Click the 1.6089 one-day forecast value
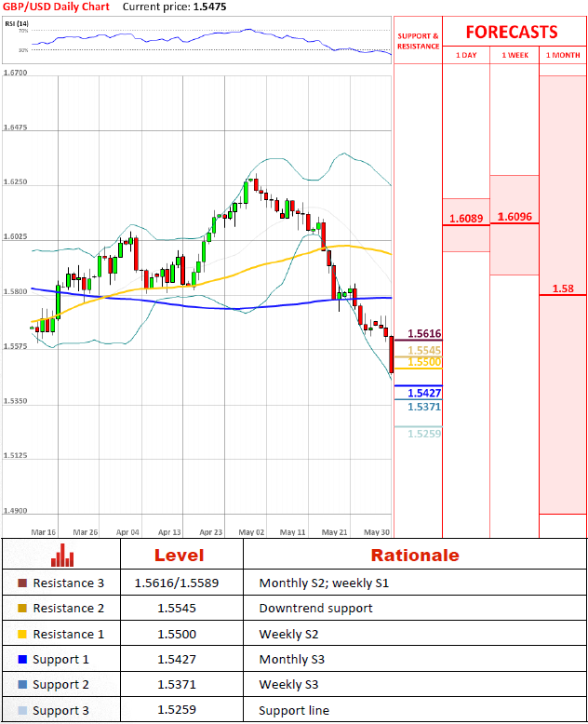The height and width of the screenshot is (724, 588). coord(466,218)
